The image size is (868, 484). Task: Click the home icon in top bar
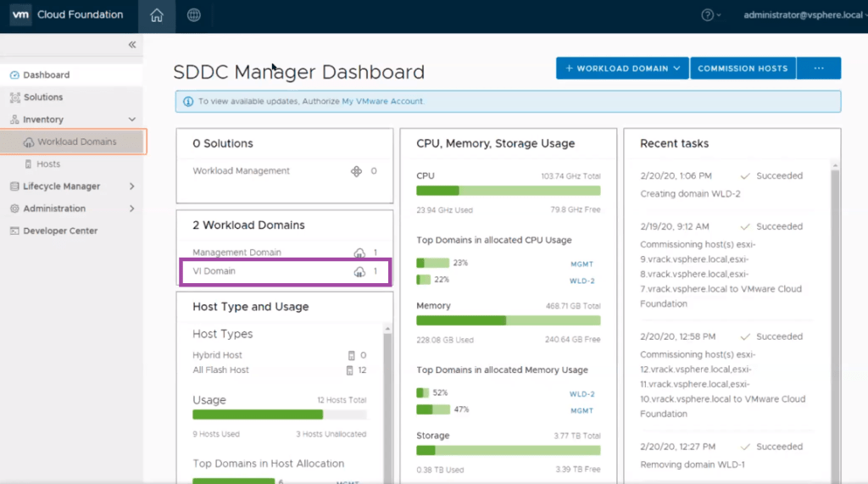(156, 15)
